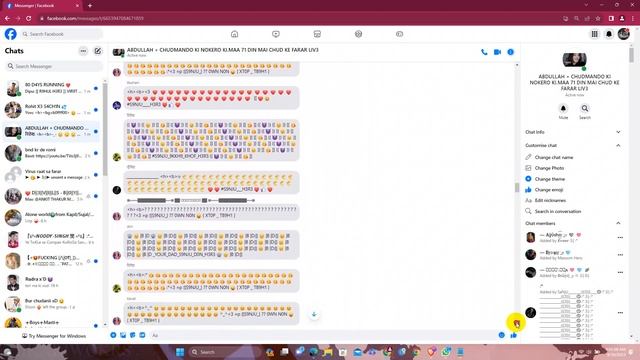Open more actions plus icon in composer
This screenshot has height=360, width=640.
pos(113,335)
